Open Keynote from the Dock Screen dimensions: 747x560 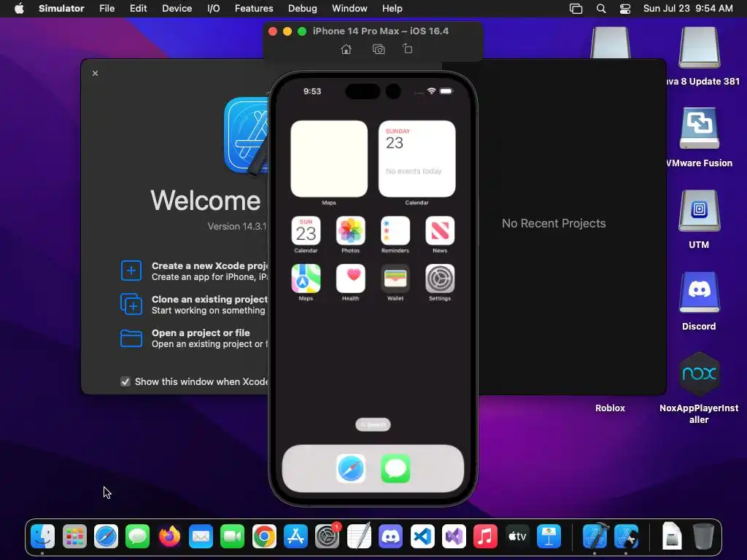(x=549, y=537)
